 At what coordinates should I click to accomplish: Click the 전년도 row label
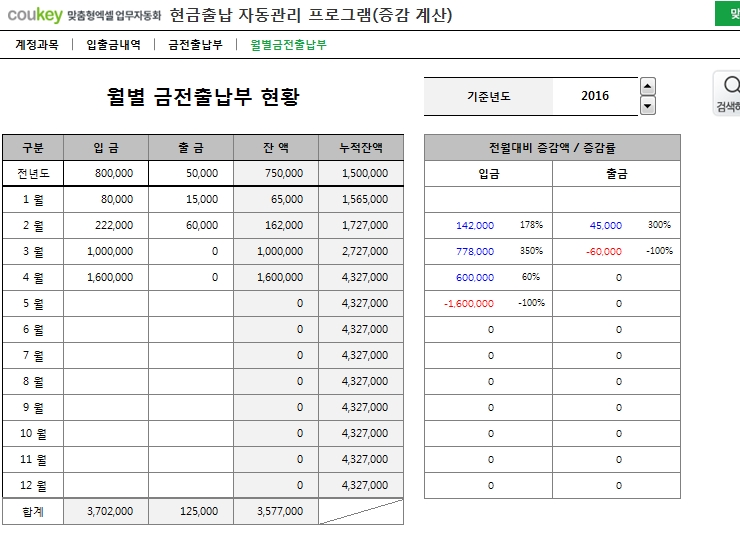pyautogui.click(x=33, y=173)
